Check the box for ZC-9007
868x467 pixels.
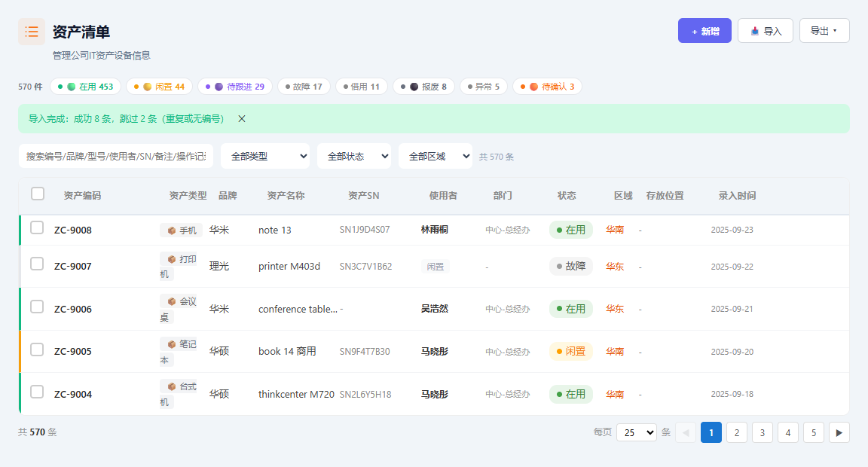click(36, 264)
